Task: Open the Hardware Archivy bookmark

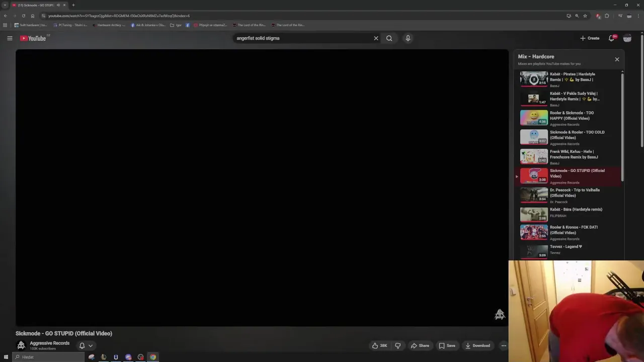Action: [x=109, y=25]
